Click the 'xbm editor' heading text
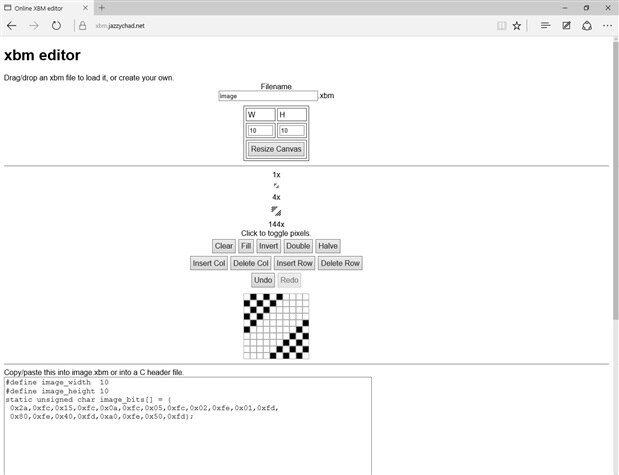The height and width of the screenshot is (475, 619). coord(42,55)
